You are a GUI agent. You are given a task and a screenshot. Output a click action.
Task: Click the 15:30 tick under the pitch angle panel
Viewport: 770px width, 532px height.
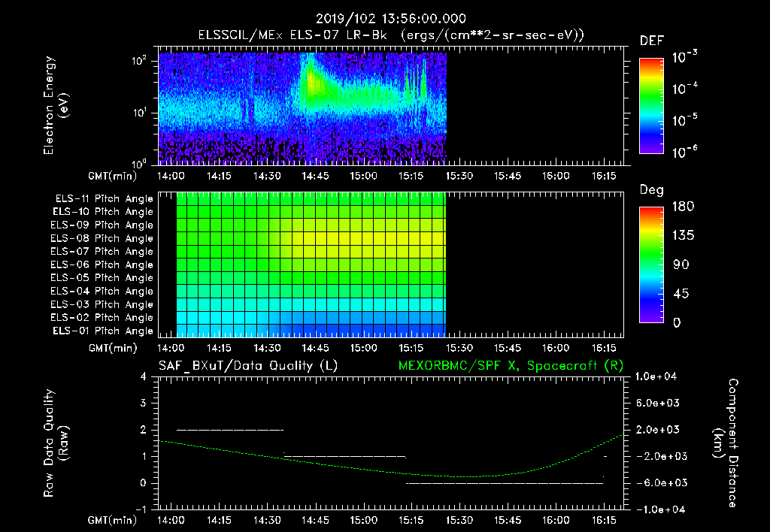[459, 349]
